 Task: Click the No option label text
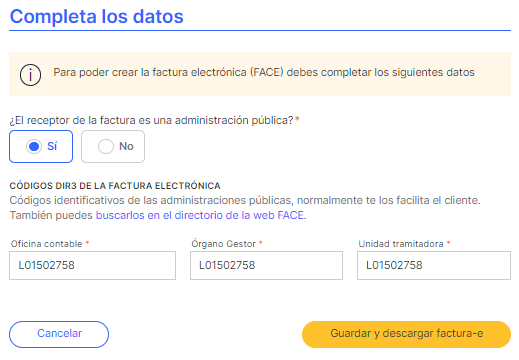click(126, 146)
